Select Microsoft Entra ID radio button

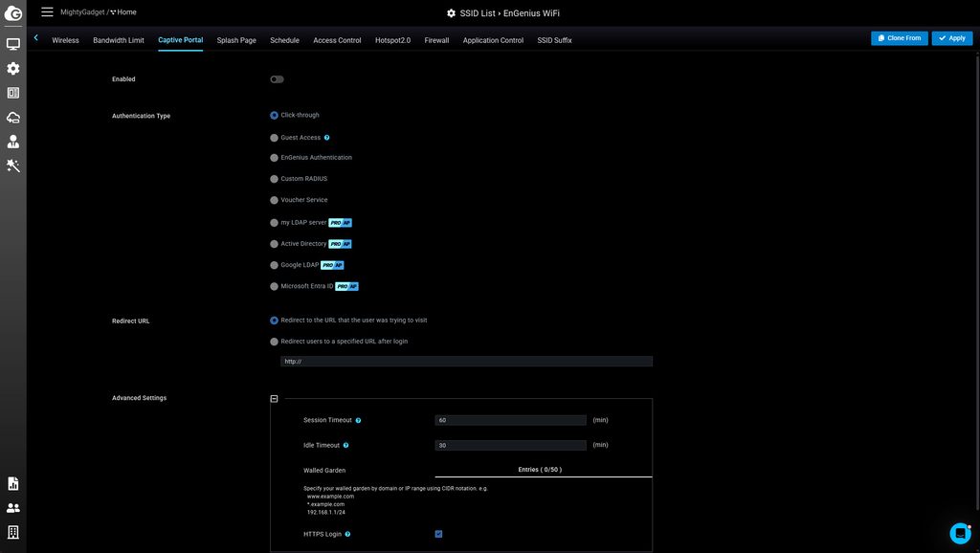[274, 286]
